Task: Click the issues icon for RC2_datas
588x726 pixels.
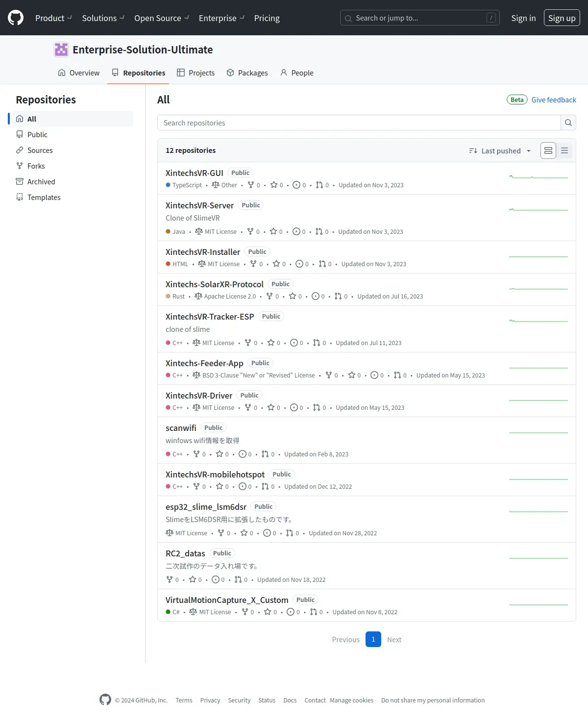Action: click(x=215, y=579)
